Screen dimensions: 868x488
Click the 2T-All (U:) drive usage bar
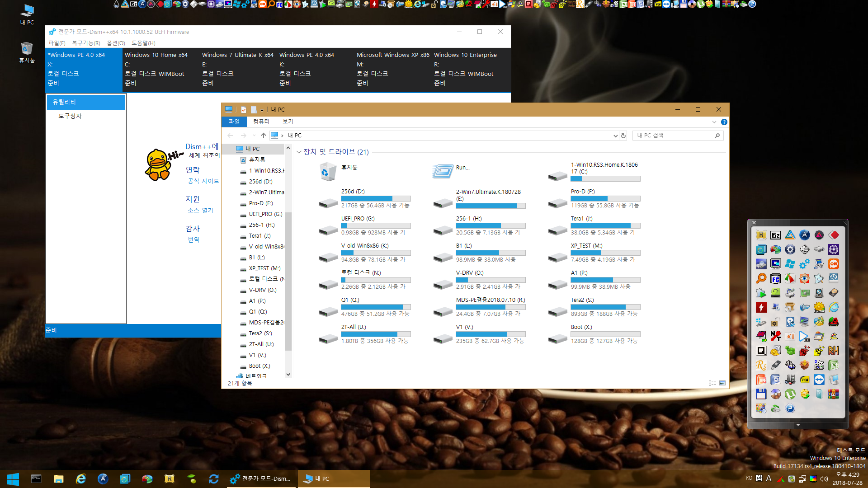(x=376, y=334)
